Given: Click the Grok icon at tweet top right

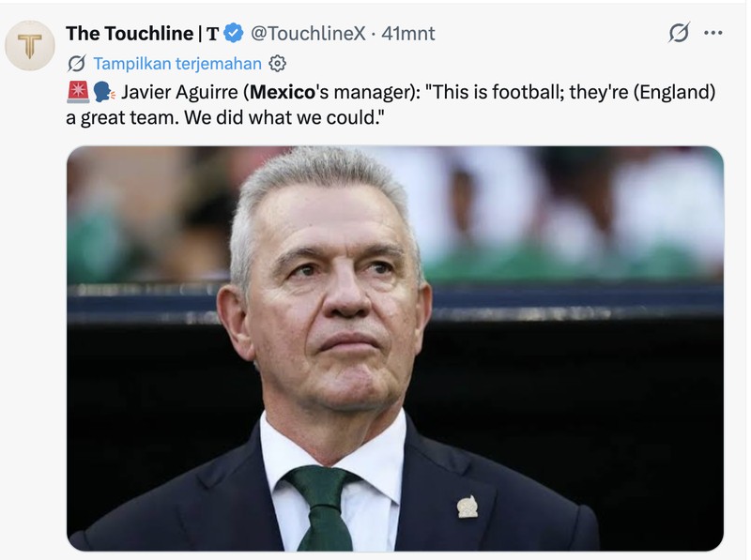Looking at the screenshot, I should tap(679, 33).
